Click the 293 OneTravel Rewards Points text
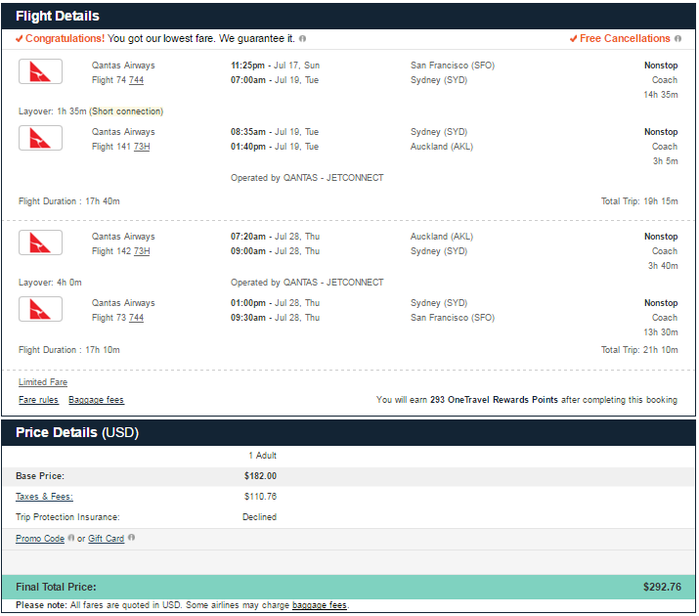Screen dimensions: 699x616 point(494,400)
